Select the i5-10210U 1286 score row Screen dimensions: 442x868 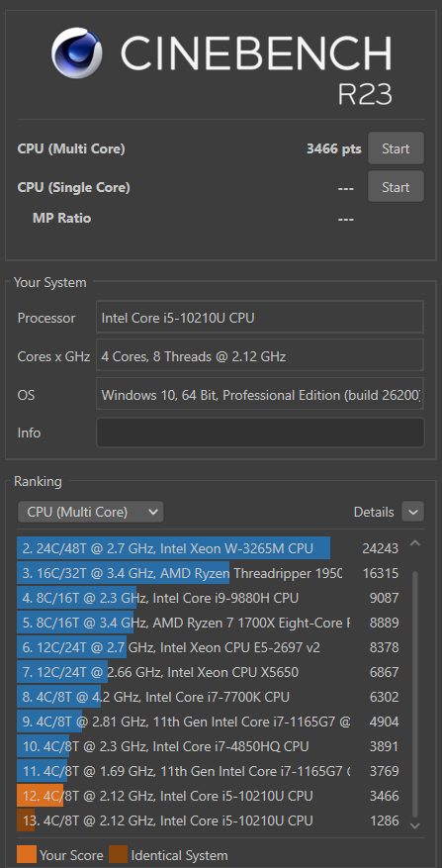211,820
